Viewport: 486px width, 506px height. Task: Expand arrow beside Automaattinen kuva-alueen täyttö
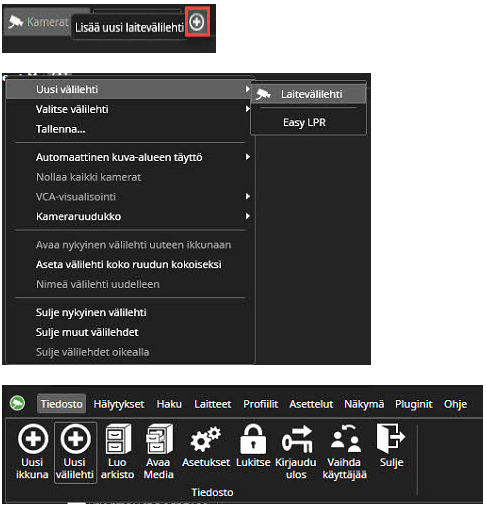(x=247, y=157)
